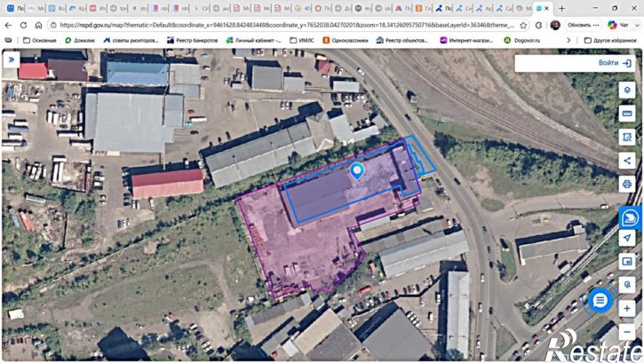Click the print map icon
This screenshot has width=644, height=363.
(x=627, y=185)
